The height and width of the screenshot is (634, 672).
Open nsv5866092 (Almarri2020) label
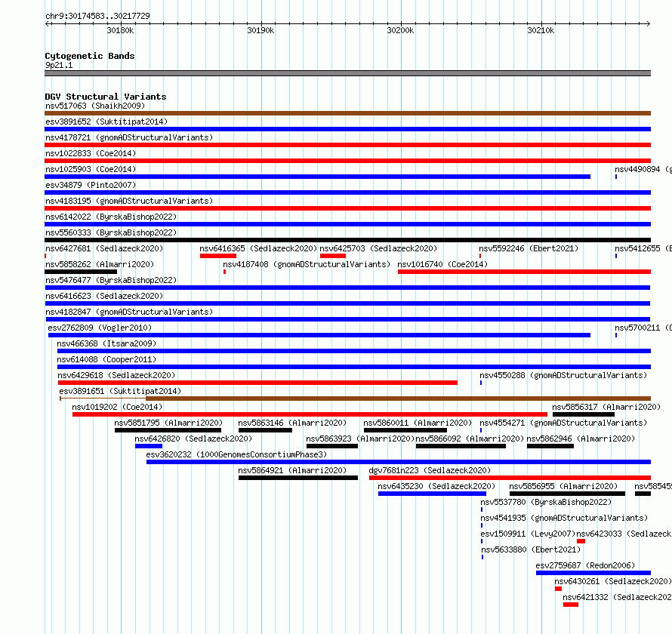tap(470, 439)
